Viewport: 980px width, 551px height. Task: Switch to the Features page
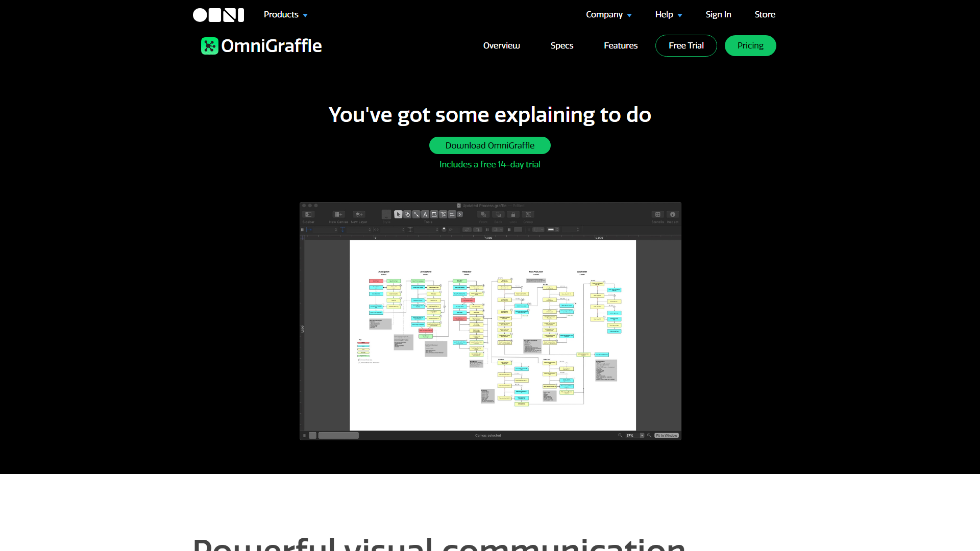[x=620, y=45]
